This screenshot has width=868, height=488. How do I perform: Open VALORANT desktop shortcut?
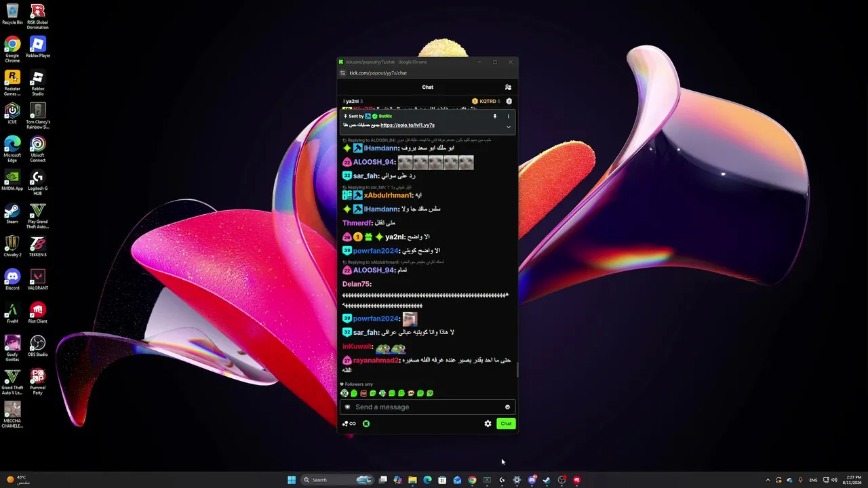(38, 280)
